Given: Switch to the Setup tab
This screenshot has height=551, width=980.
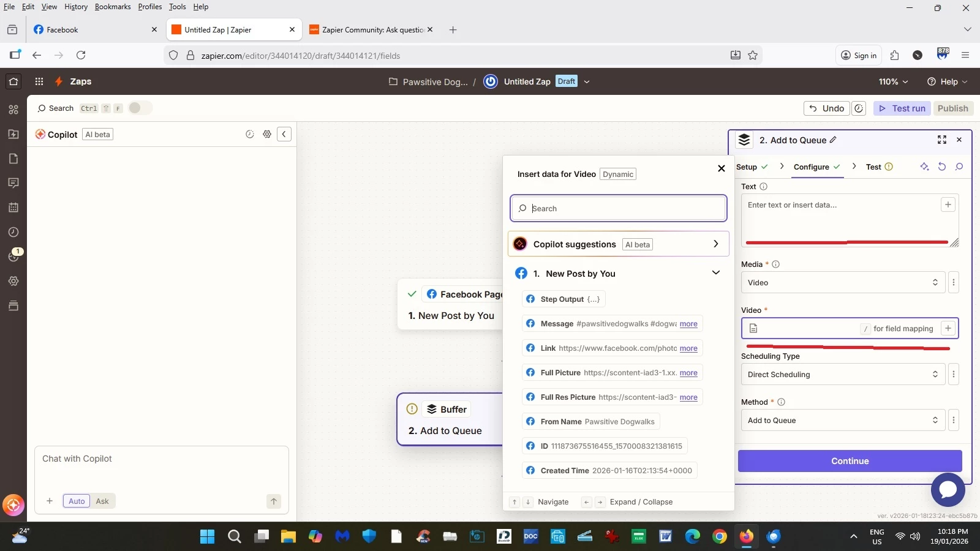Looking at the screenshot, I should pyautogui.click(x=752, y=167).
